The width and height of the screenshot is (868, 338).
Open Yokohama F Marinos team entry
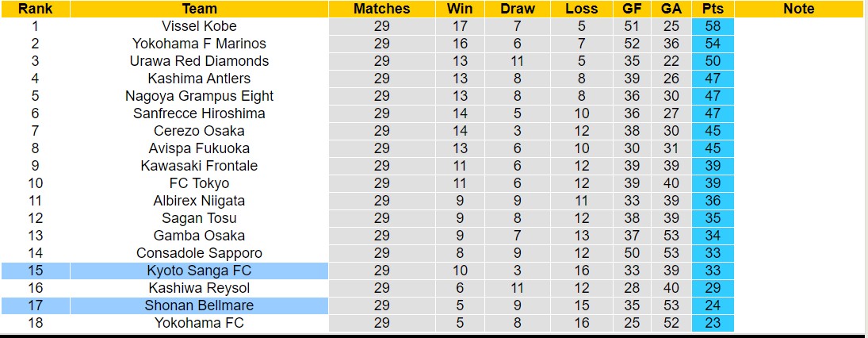tap(199, 44)
